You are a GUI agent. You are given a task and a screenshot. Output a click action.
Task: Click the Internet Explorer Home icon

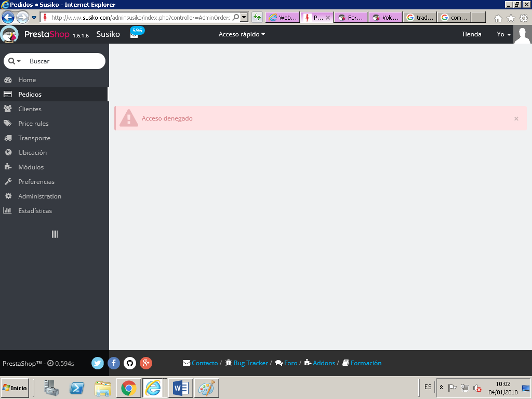pos(498,18)
